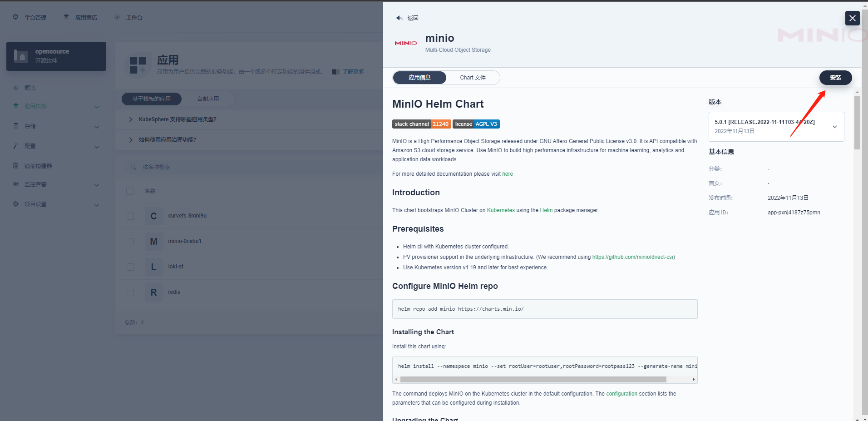868x421 pixels.
Task: Expand the 配置 sidebar menu chevron
Action: click(x=97, y=147)
